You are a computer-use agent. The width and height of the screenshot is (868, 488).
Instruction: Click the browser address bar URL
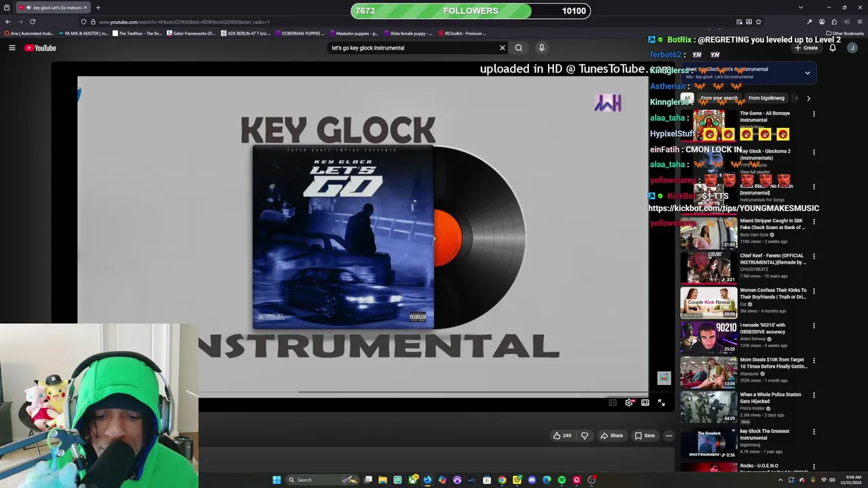click(x=184, y=22)
